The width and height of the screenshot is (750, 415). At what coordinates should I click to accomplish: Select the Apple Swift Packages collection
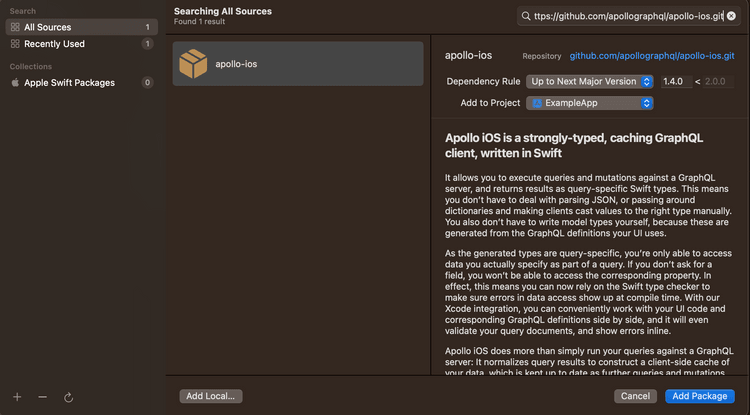(81, 83)
